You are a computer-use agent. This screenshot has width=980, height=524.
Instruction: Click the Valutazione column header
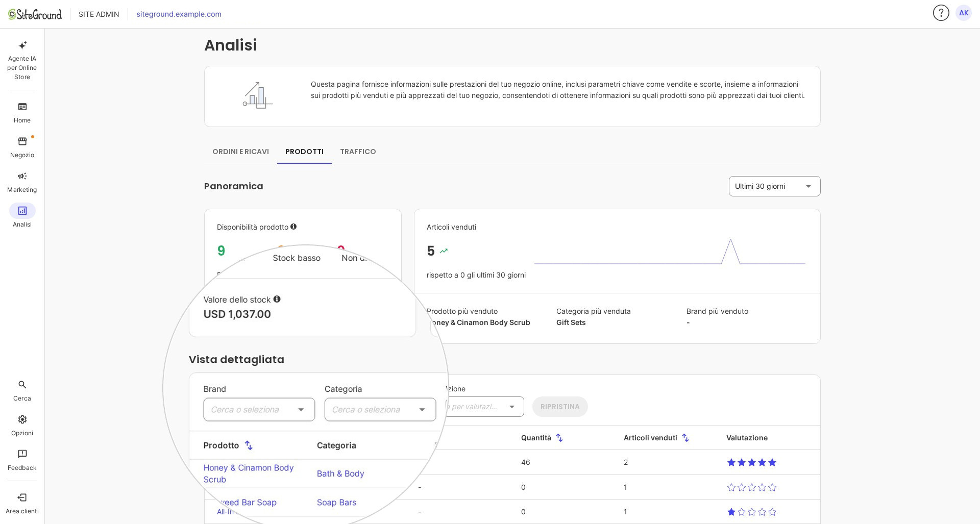coord(747,438)
